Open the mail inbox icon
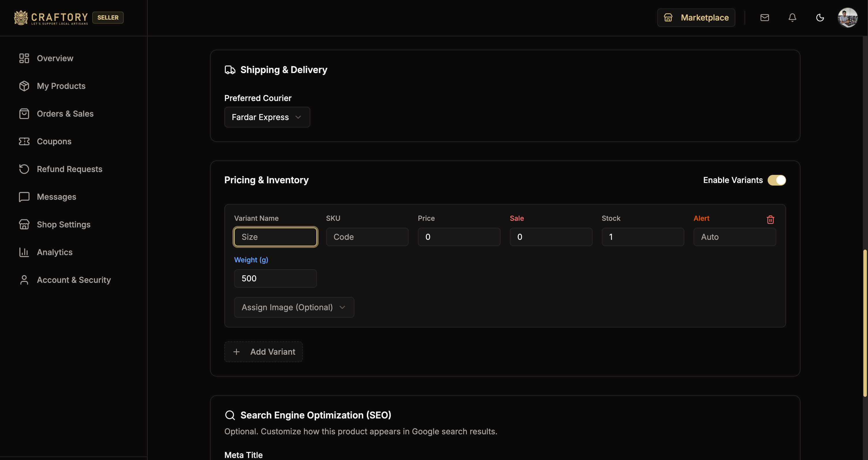This screenshot has width=868, height=460. [765, 18]
